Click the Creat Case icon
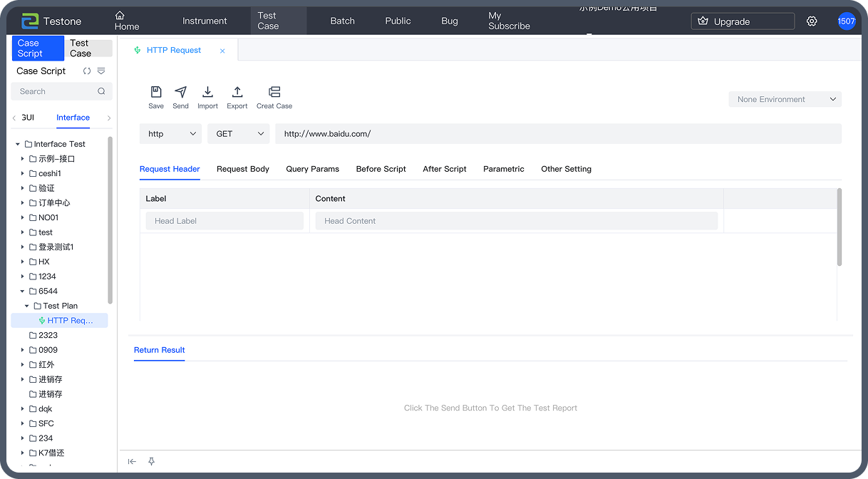868x479 pixels. pos(274,93)
